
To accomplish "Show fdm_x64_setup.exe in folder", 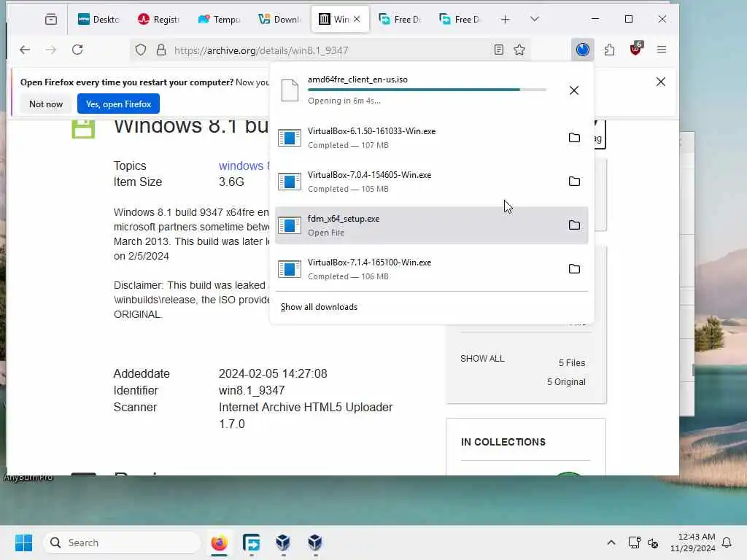I will [575, 225].
